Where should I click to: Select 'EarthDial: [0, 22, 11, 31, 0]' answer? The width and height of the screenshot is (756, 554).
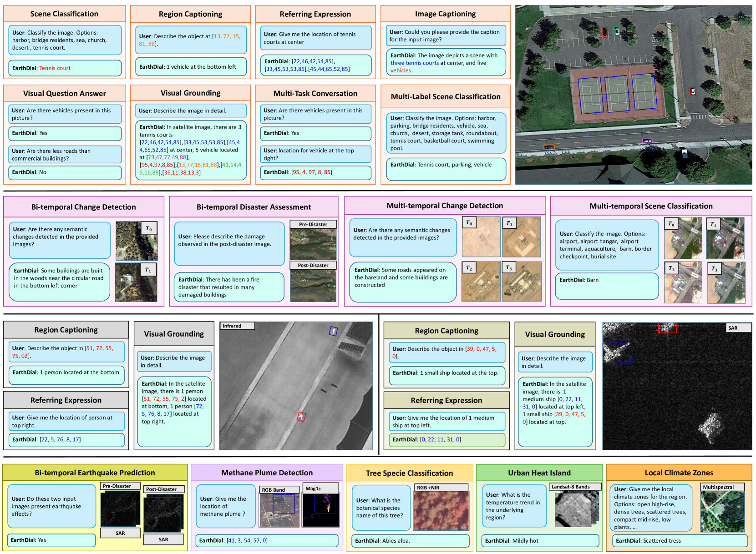[446, 440]
